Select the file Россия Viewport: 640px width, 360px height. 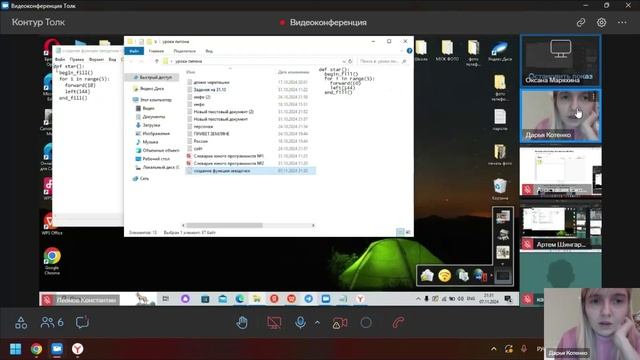(201, 141)
